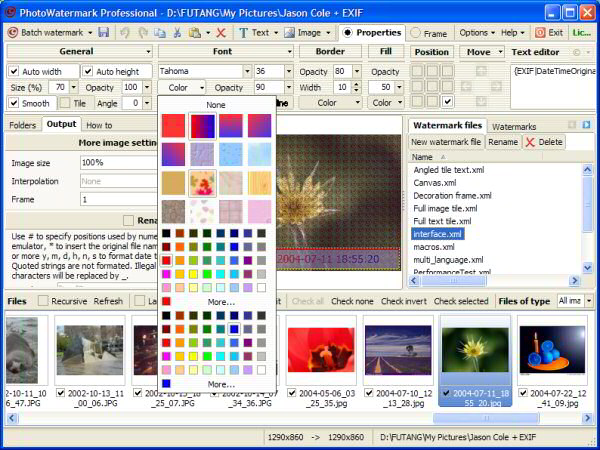This screenshot has height=450, width=600.
Task: Click the Cut scissors icon
Action: pyautogui.click(x=178, y=32)
